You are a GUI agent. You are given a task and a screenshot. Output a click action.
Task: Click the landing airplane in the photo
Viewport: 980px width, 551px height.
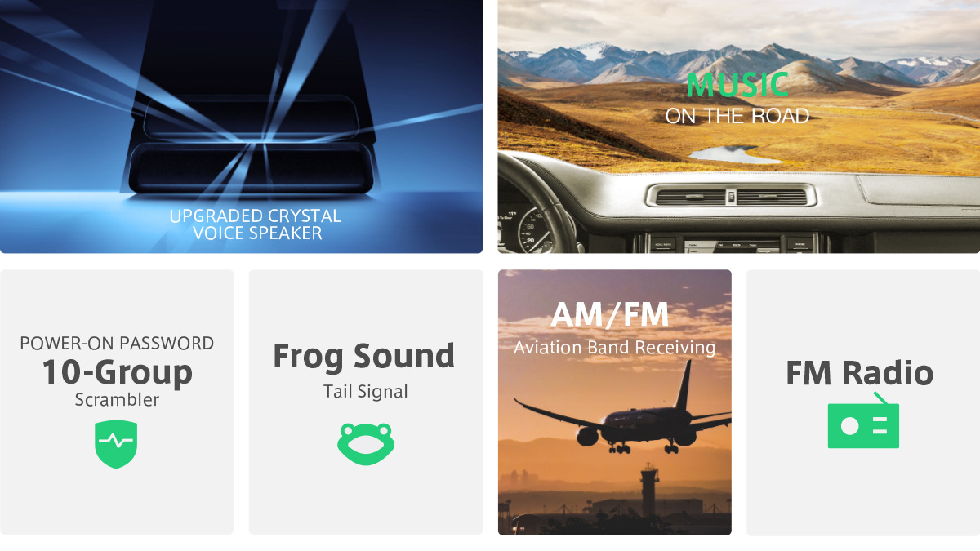click(x=625, y=416)
